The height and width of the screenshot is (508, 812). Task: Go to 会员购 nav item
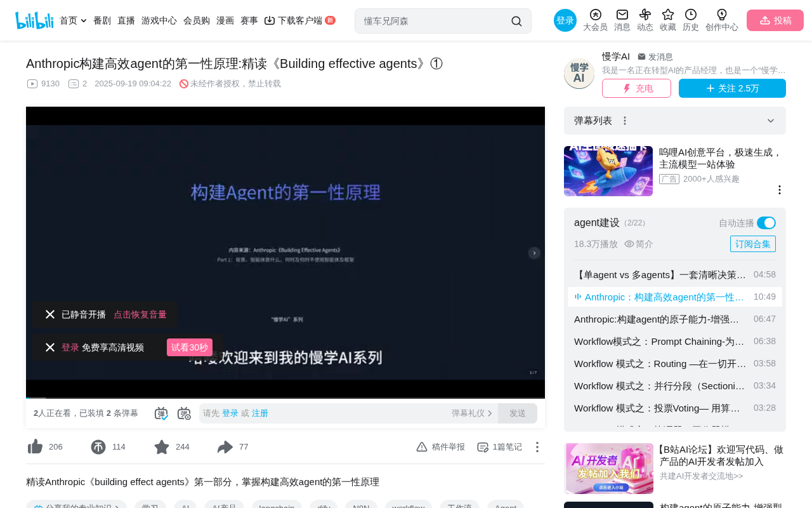point(197,20)
